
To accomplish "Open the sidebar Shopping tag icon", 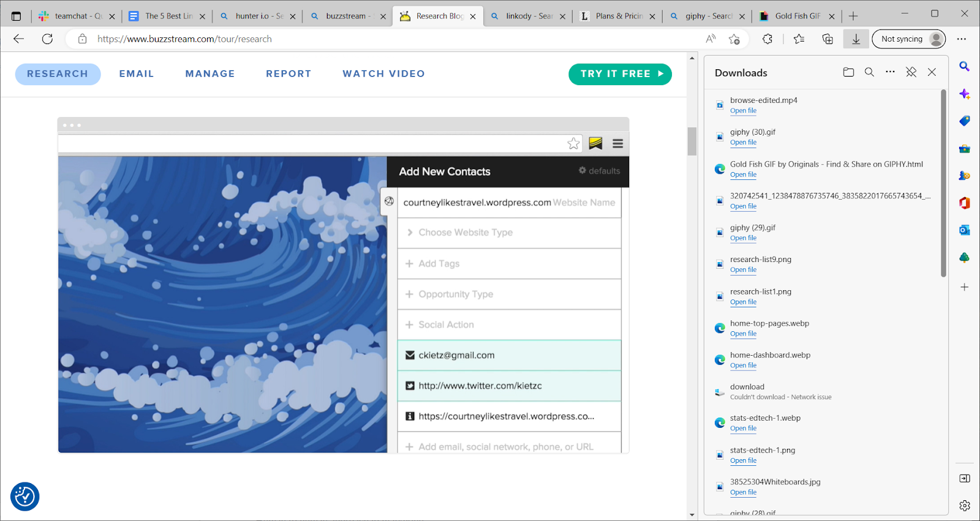I will (964, 121).
